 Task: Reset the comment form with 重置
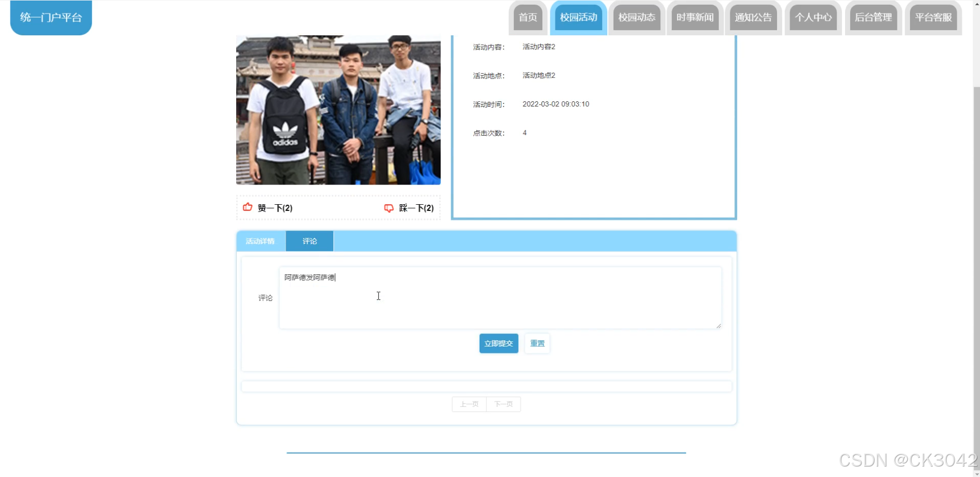[x=537, y=343]
